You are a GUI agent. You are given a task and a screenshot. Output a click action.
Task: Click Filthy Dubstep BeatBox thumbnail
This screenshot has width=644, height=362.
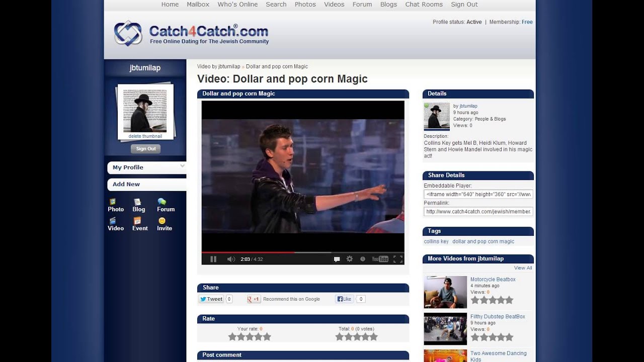pos(445,329)
